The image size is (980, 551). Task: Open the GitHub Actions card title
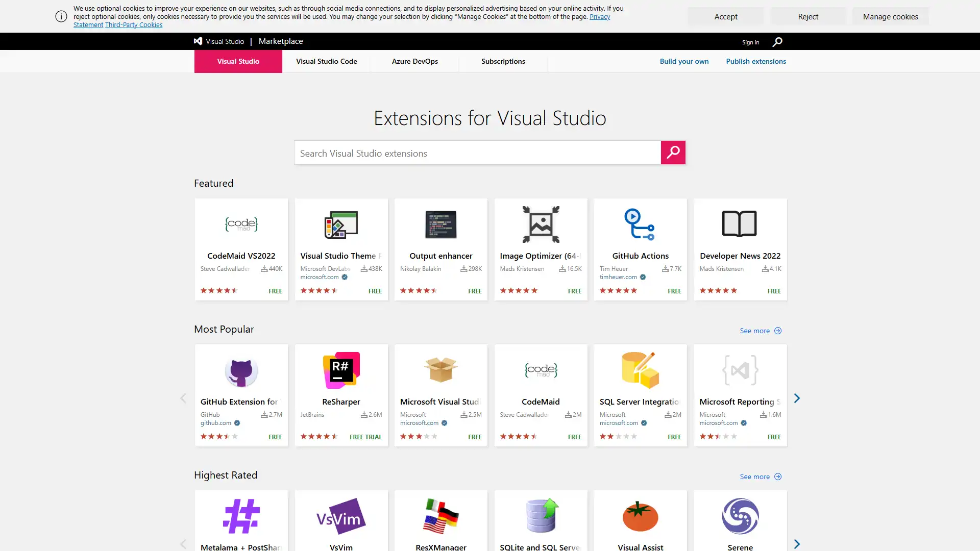(x=640, y=256)
